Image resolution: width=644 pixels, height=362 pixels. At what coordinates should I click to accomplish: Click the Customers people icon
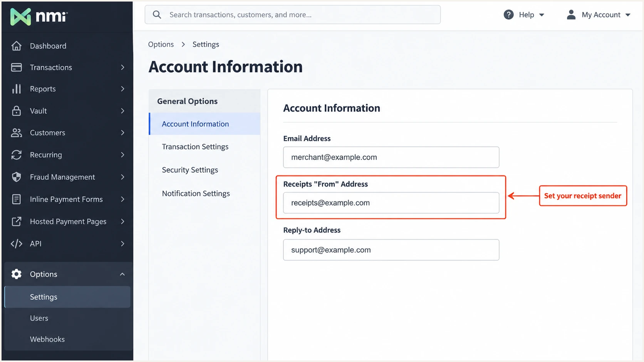click(x=16, y=133)
